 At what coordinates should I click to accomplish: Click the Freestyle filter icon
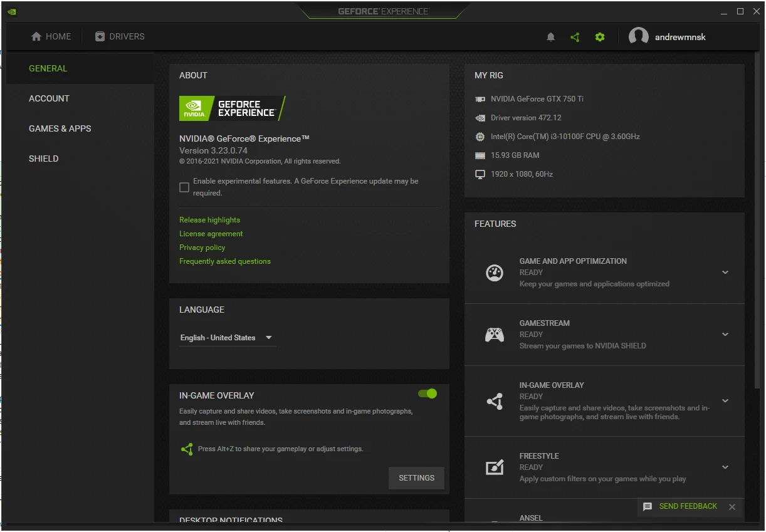pyautogui.click(x=495, y=467)
